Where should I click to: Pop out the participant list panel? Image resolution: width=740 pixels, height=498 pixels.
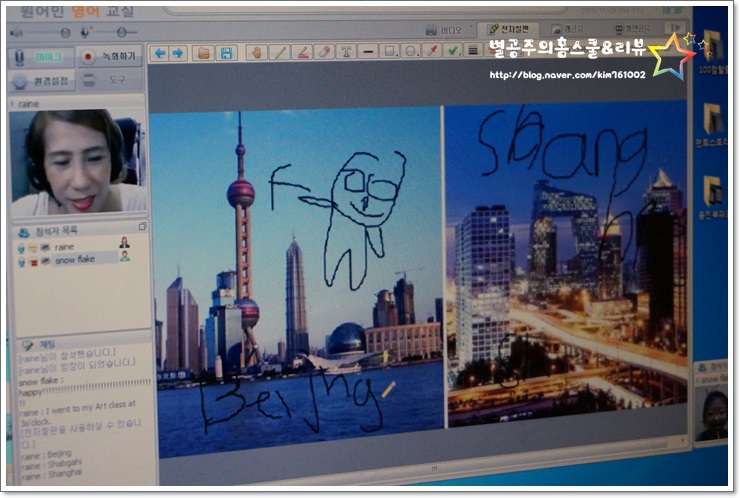pos(143,227)
